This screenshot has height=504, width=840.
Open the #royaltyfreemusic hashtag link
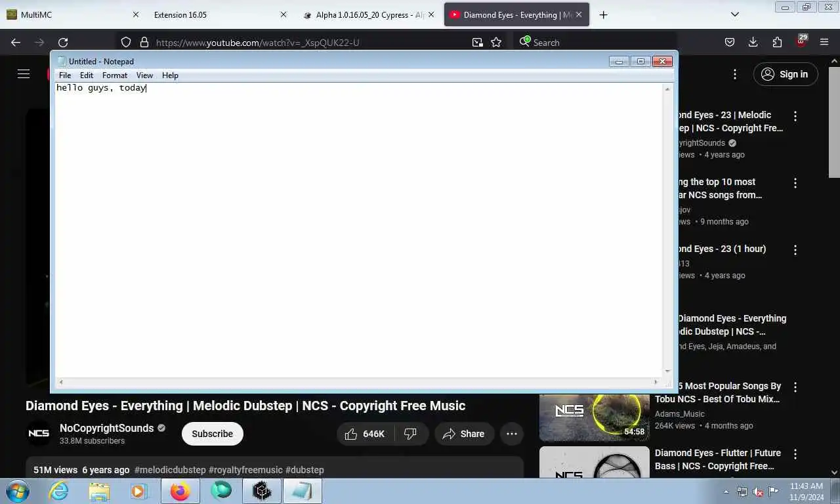pyautogui.click(x=245, y=470)
